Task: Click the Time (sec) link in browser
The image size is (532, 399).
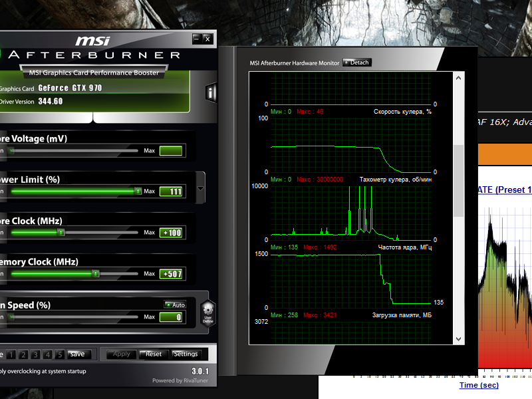Action: click(479, 385)
